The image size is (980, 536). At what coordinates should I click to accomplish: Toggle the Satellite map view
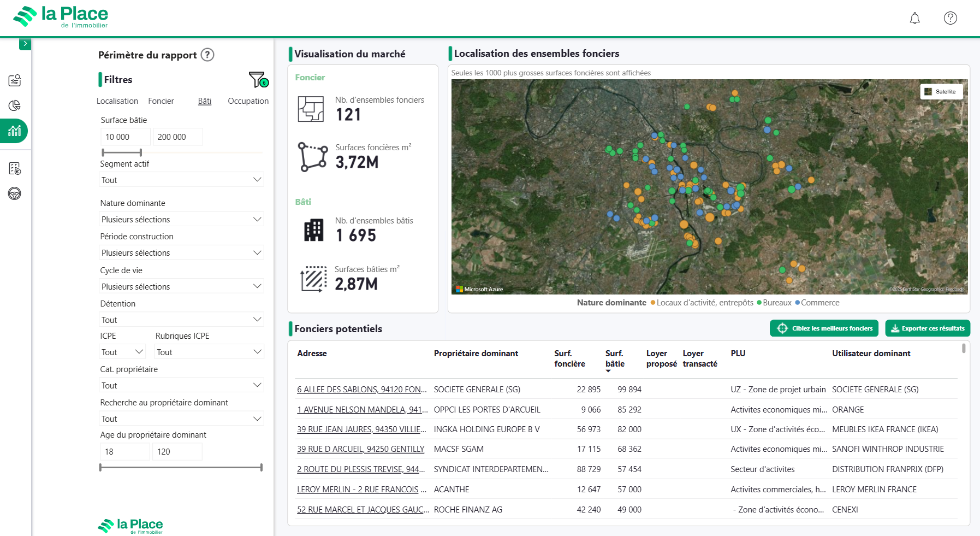(x=941, y=91)
